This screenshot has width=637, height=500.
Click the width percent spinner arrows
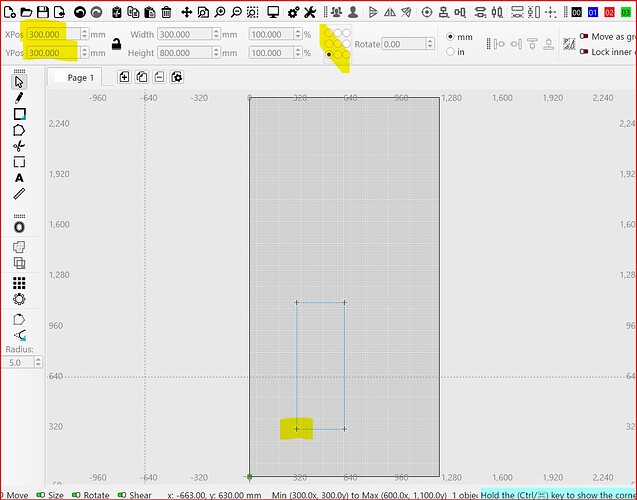tap(298, 34)
